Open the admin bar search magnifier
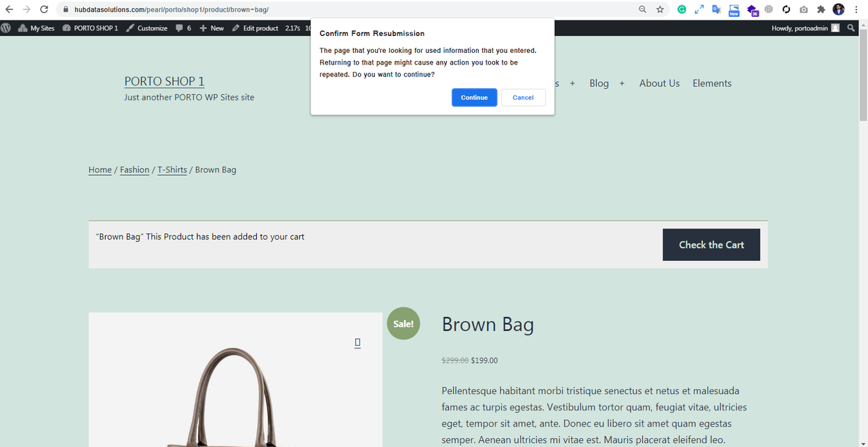Screen dimensions: 868x447 [851, 28]
